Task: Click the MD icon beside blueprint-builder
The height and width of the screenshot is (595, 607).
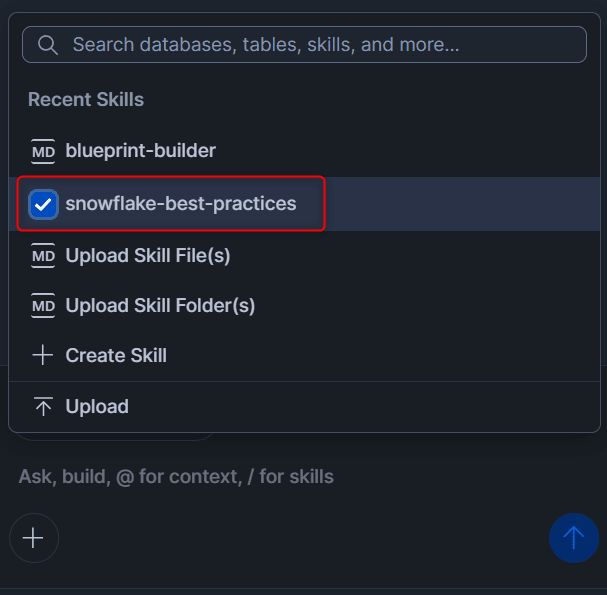Action: (x=43, y=151)
